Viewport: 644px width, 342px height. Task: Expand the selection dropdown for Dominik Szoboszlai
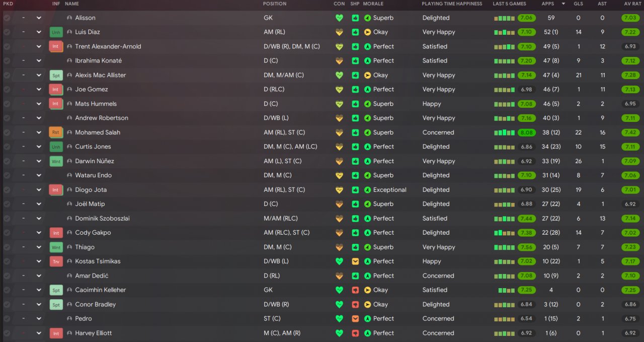click(x=39, y=219)
